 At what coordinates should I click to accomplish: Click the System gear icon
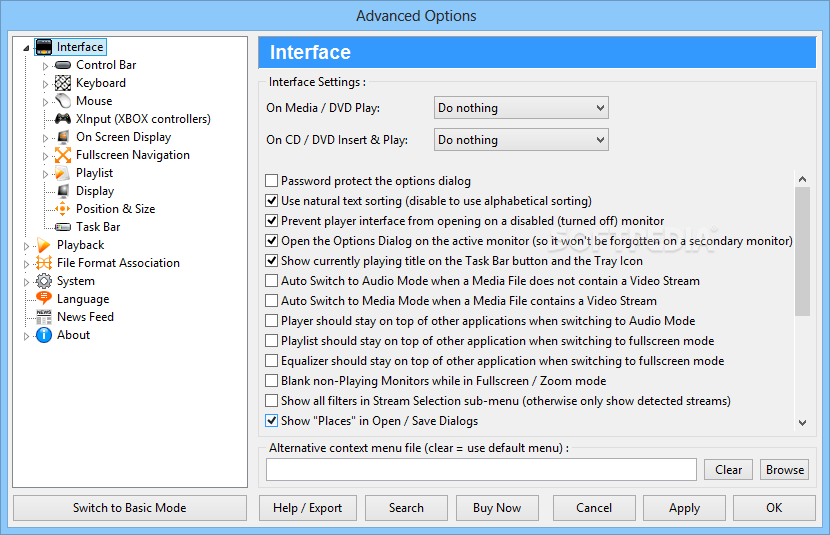tap(44, 281)
